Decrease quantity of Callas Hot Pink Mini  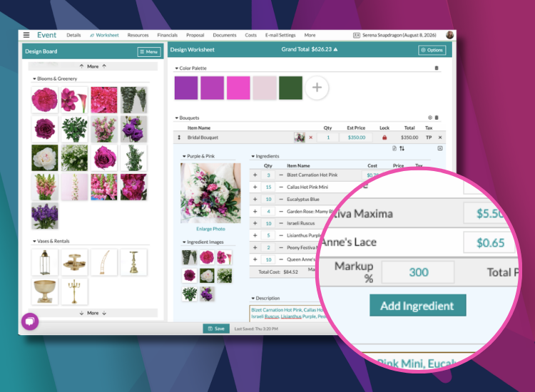tap(281, 187)
